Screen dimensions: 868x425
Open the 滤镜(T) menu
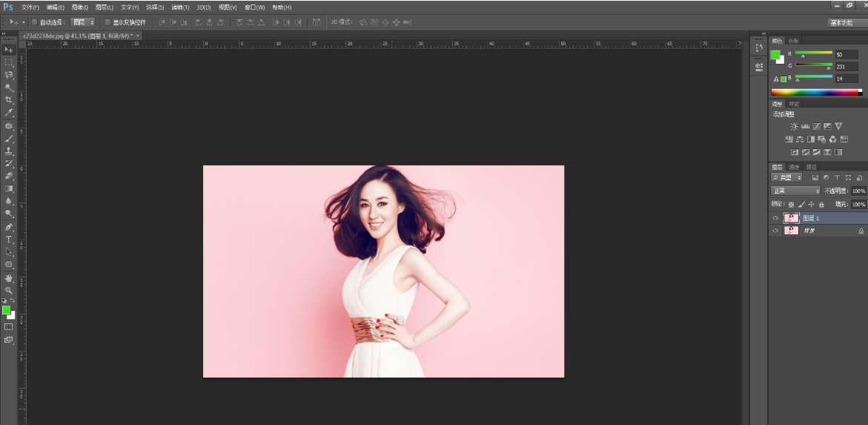(180, 7)
